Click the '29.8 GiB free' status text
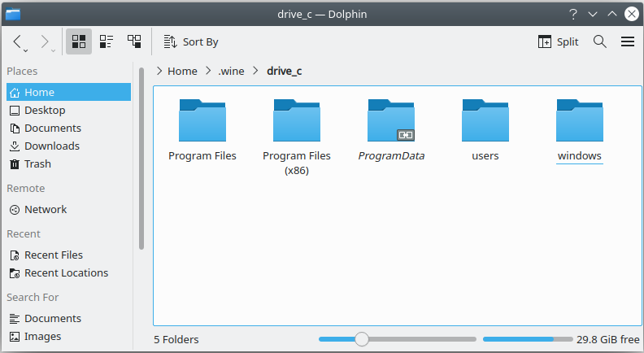The width and height of the screenshot is (644, 353). tap(608, 339)
